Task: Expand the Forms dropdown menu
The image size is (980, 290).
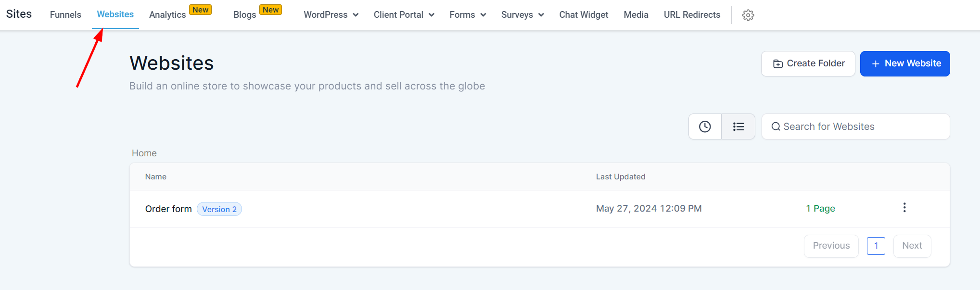Action: [x=467, y=15]
